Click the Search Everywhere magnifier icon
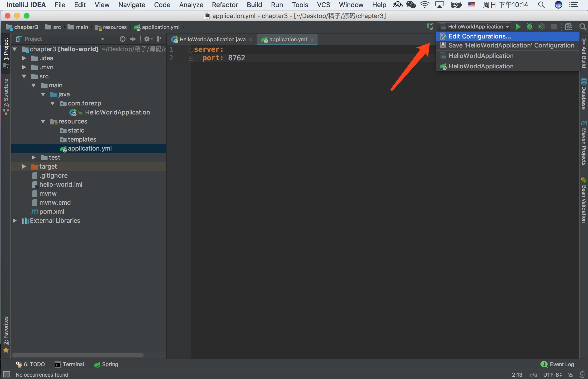Image resolution: width=588 pixels, height=379 pixels. [583, 27]
